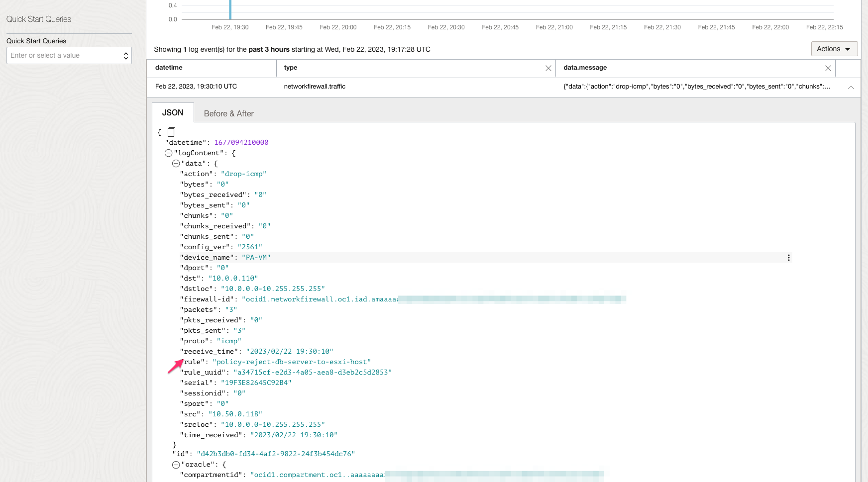Remove the type column with its X
This screenshot has height=482, width=868.
[x=548, y=68]
